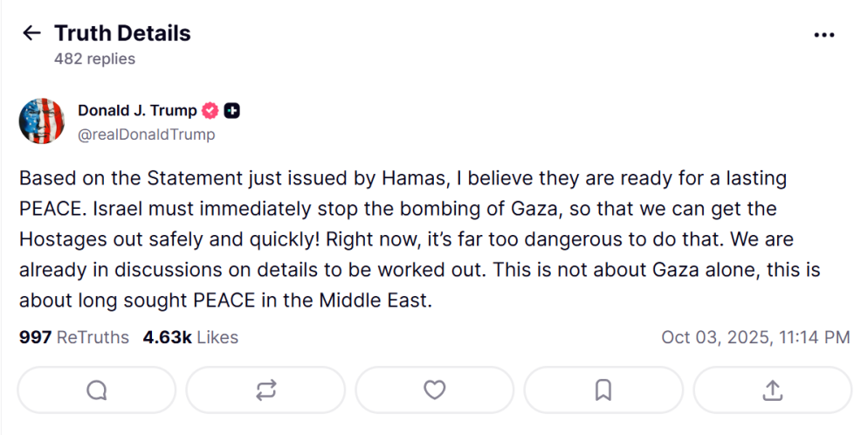Open the Donald J. Trump display name link
Viewport: 868px width, 435px height.
click(137, 111)
